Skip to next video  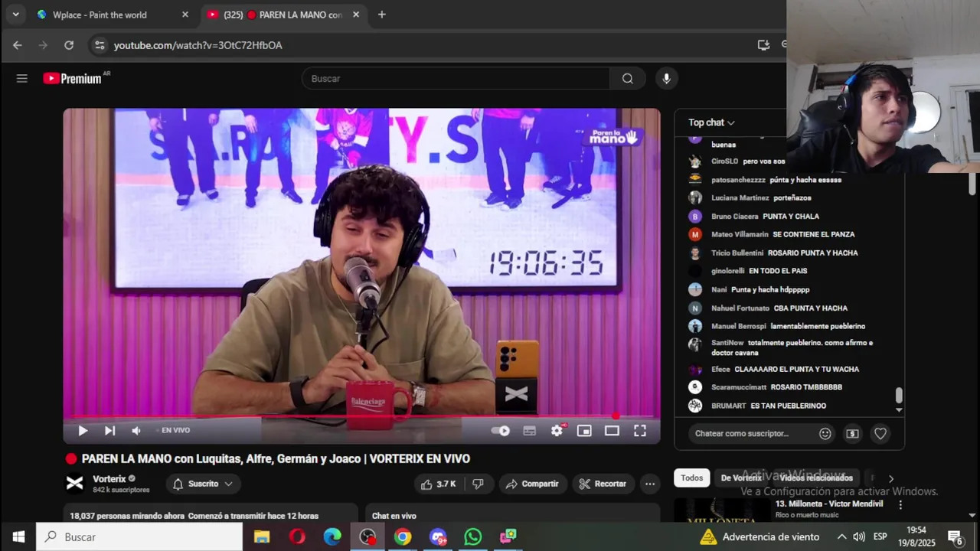tap(109, 431)
